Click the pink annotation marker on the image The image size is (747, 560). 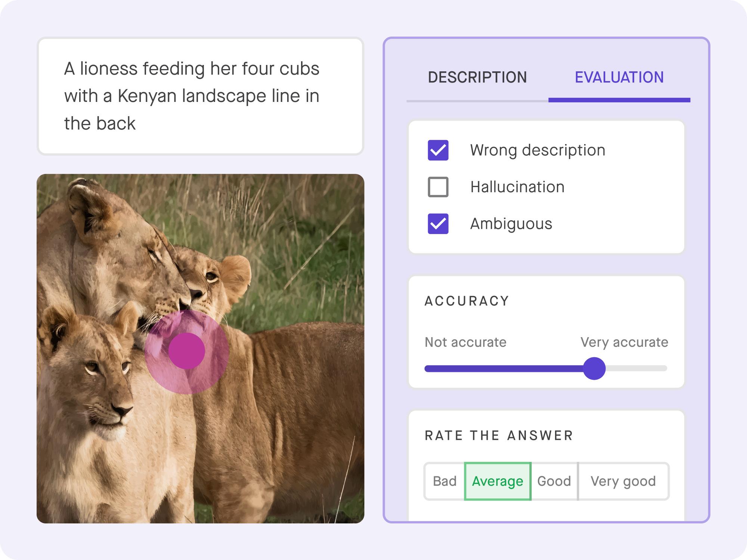(x=186, y=351)
